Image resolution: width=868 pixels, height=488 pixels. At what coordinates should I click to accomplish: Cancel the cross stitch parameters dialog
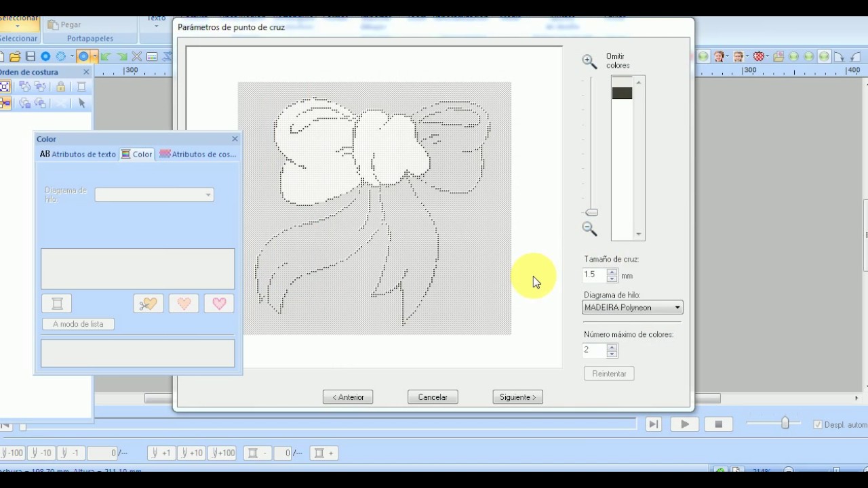433,397
